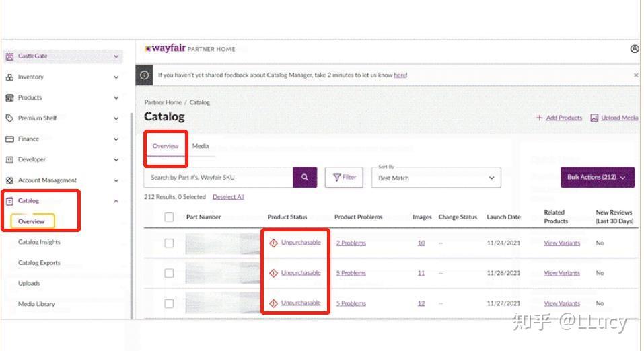Image resolution: width=644 pixels, height=351 pixels.
Task: Check the third product row checkbox
Action: [x=169, y=303]
